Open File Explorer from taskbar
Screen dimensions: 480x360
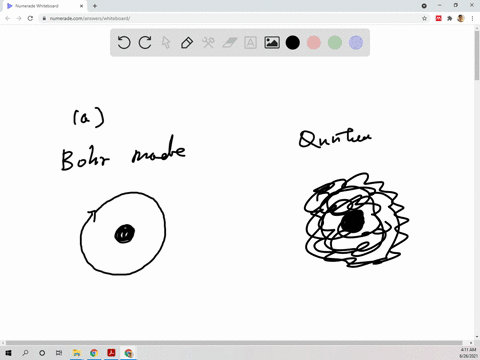coord(77,353)
